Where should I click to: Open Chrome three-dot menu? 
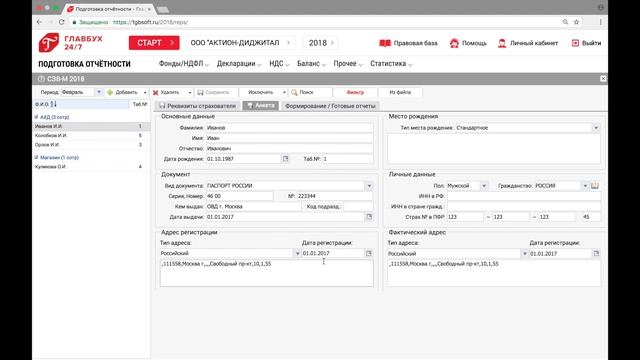(x=600, y=22)
